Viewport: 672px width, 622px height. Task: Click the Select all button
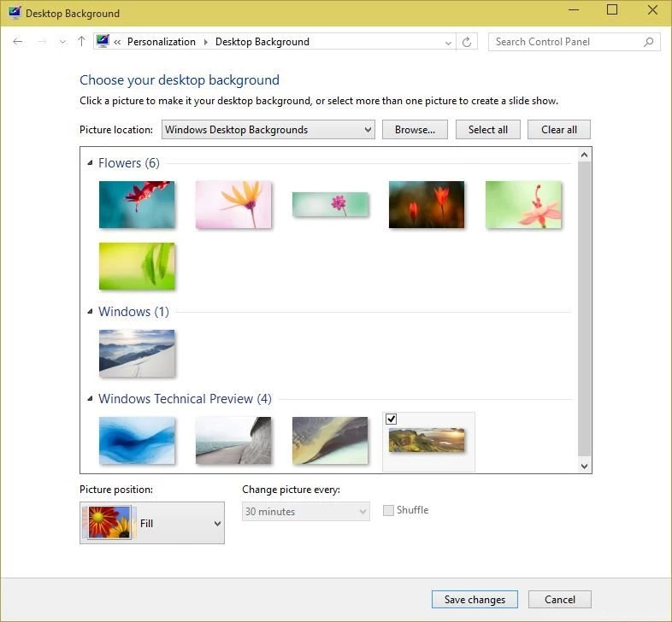(x=487, y=130)
